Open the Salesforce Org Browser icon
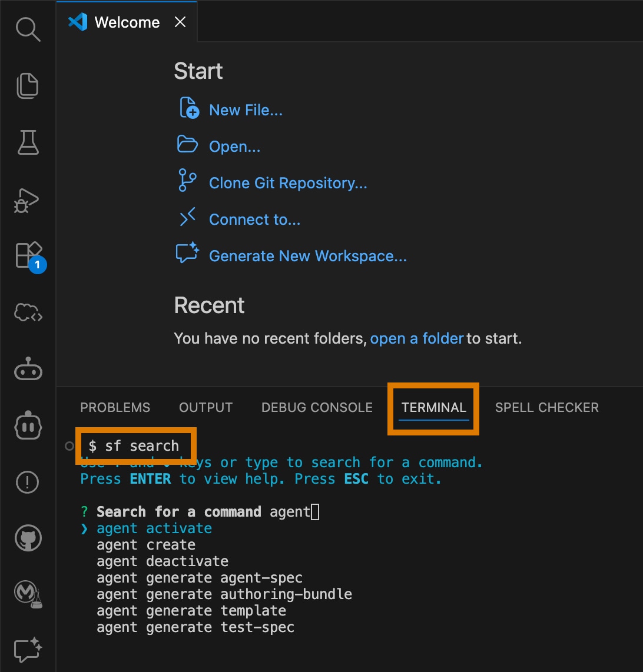The width and height of the screenshot is (643, 672). (x=28, y=312)
